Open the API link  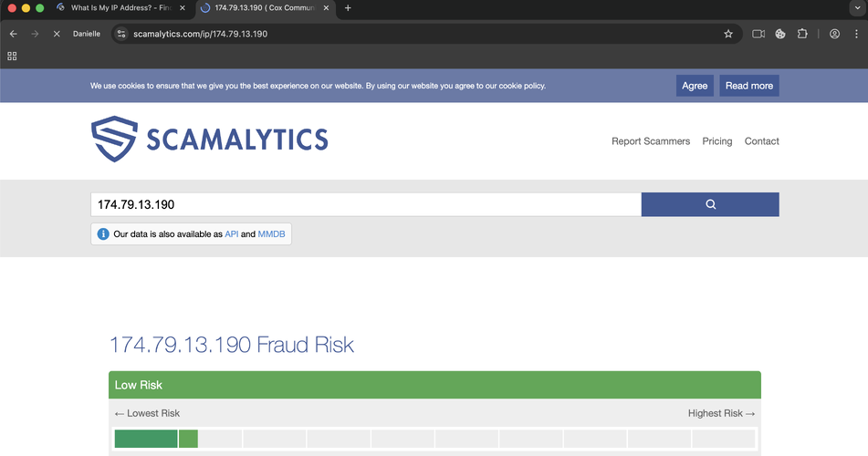pos(232,234)
